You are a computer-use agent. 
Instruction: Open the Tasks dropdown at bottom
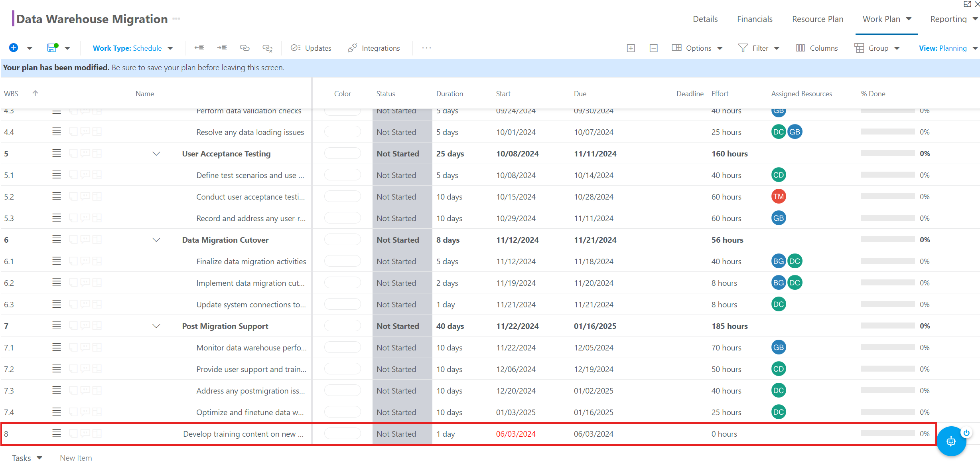click(x=27, y=458)
